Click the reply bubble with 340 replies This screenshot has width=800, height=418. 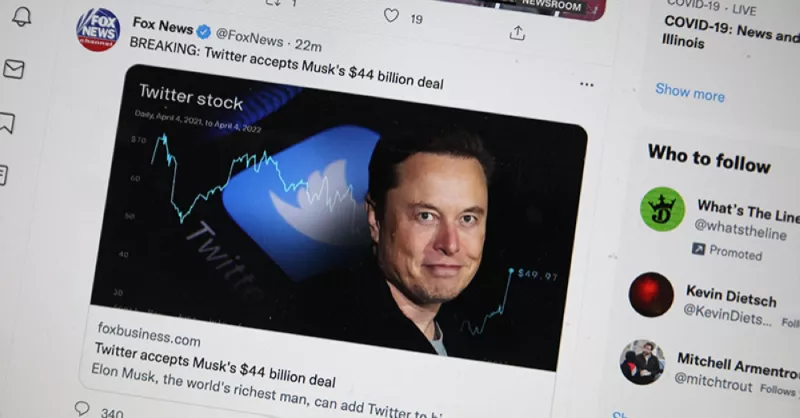coord(82,408)
